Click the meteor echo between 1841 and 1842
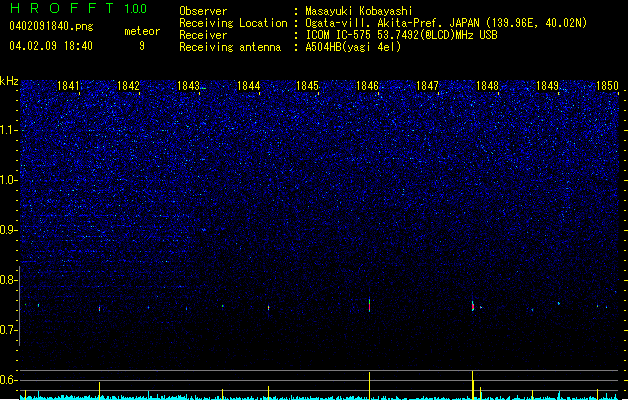629x400 pixels. pos(99,309)
